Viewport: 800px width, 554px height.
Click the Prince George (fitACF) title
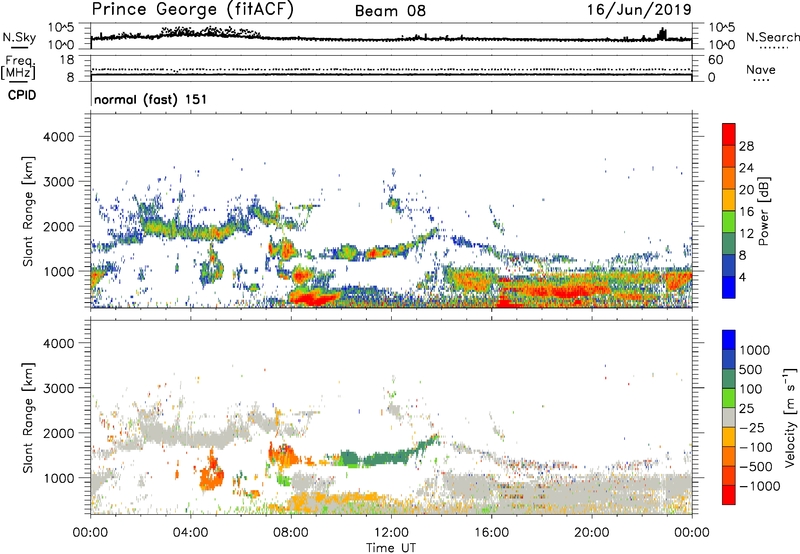click(x=193, y=10)
